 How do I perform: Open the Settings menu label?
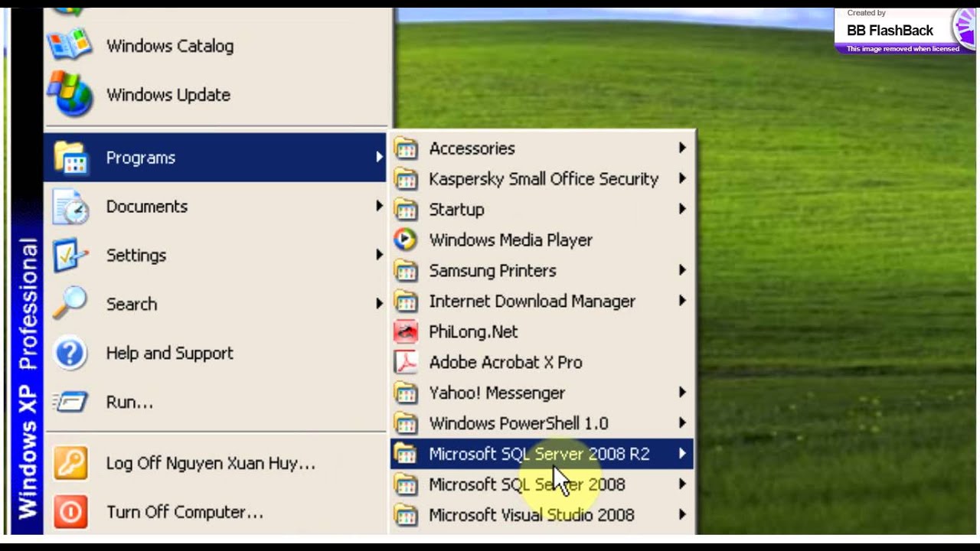136,256
